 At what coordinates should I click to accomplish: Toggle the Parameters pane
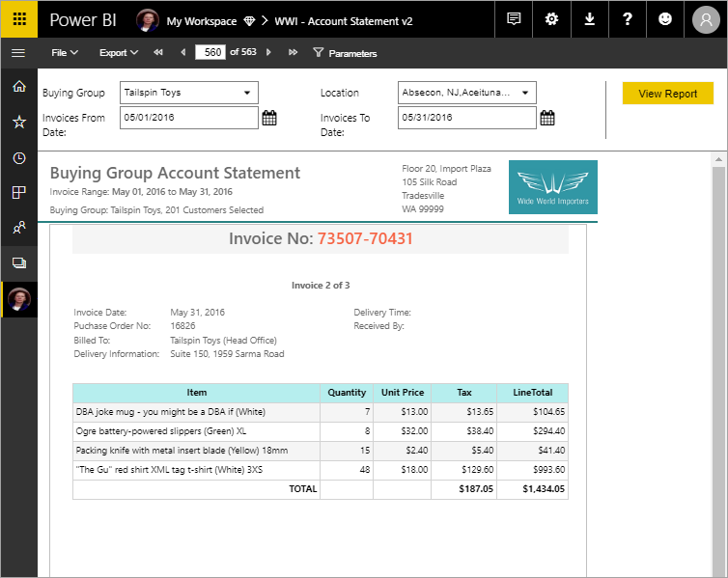(x=345, y=53)
